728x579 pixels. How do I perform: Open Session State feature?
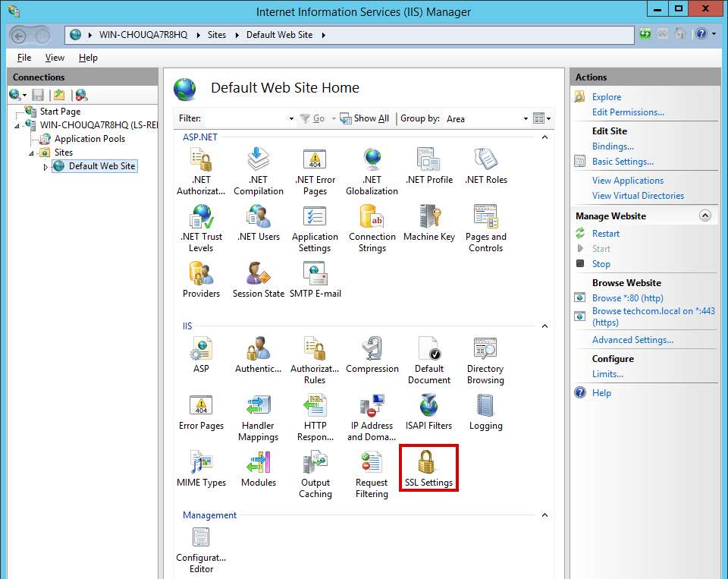[258, 280]
